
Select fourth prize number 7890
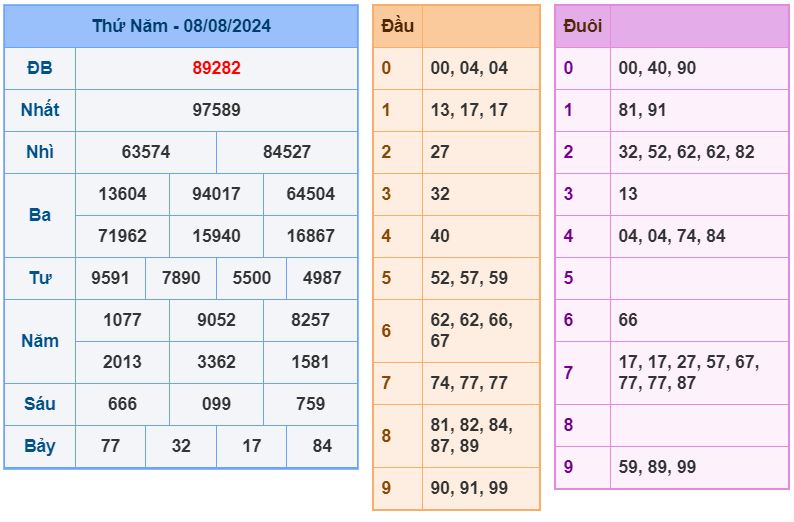(x=181, y=278)
